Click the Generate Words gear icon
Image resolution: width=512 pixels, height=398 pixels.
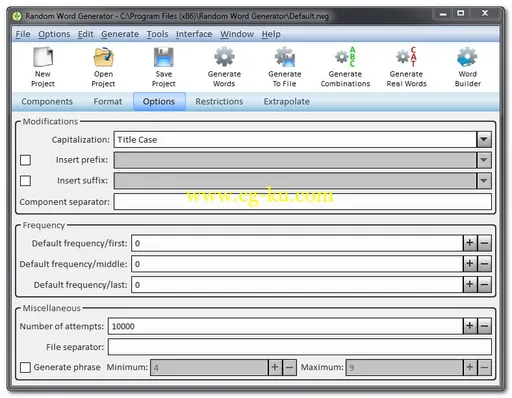coord(224,57)
